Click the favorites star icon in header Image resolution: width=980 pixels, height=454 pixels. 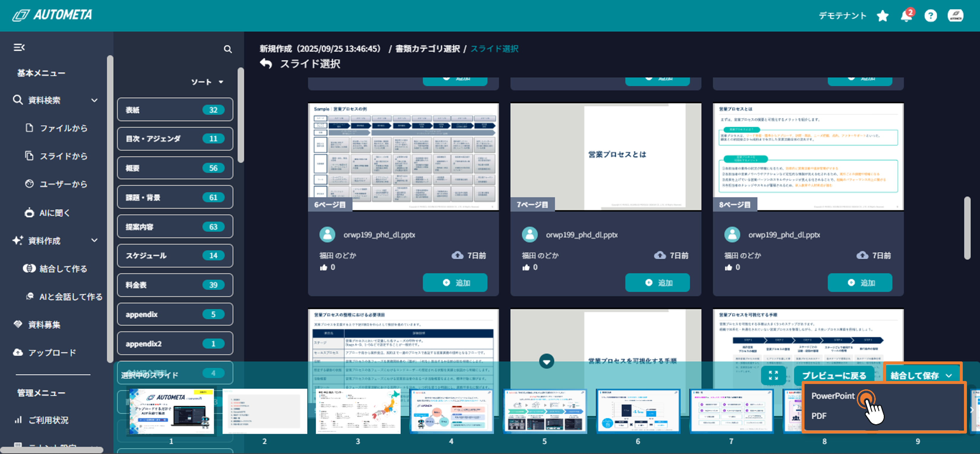coord(882,16)
